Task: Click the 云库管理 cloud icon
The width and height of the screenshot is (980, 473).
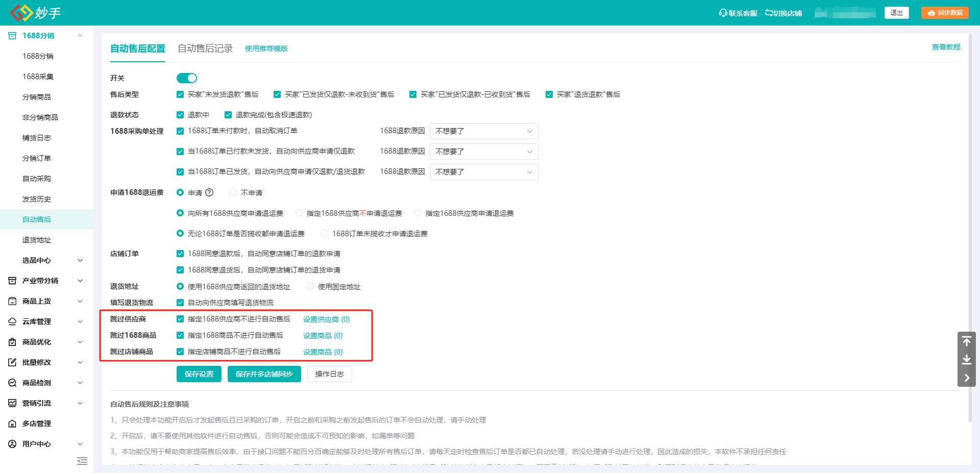Action: 12,321
